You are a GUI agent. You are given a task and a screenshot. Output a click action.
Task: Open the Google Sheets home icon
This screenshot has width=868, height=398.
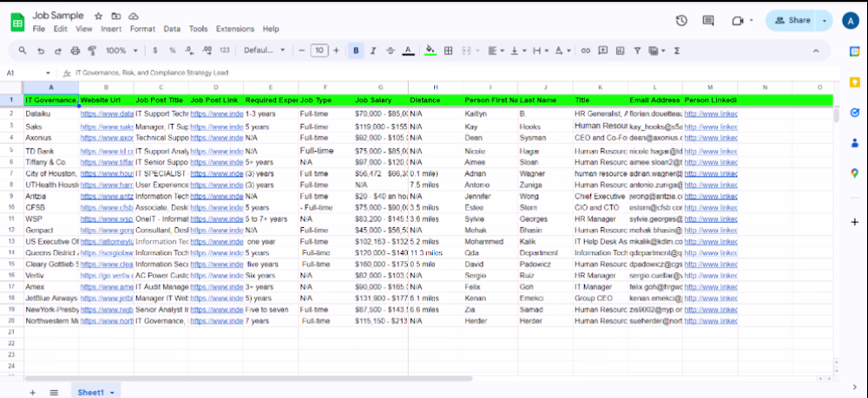click(x=17, y=23)
